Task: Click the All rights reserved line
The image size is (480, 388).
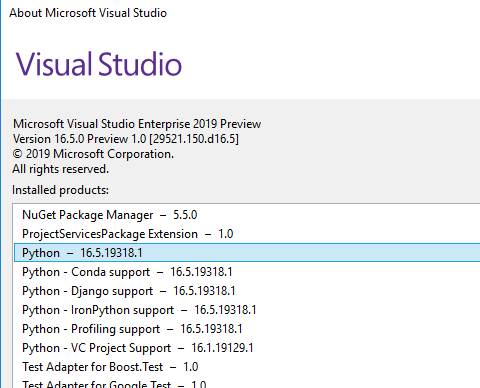Action: (60, 169)
